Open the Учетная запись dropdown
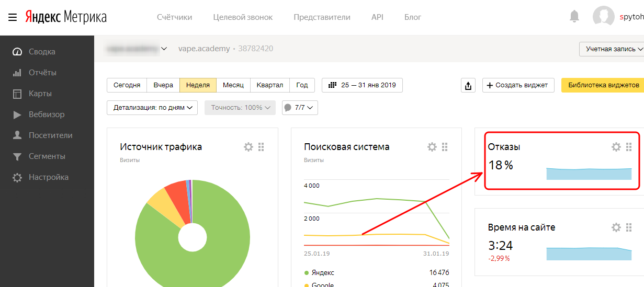The width and height of the screenshot is (644, 287). tap(611, 49)
